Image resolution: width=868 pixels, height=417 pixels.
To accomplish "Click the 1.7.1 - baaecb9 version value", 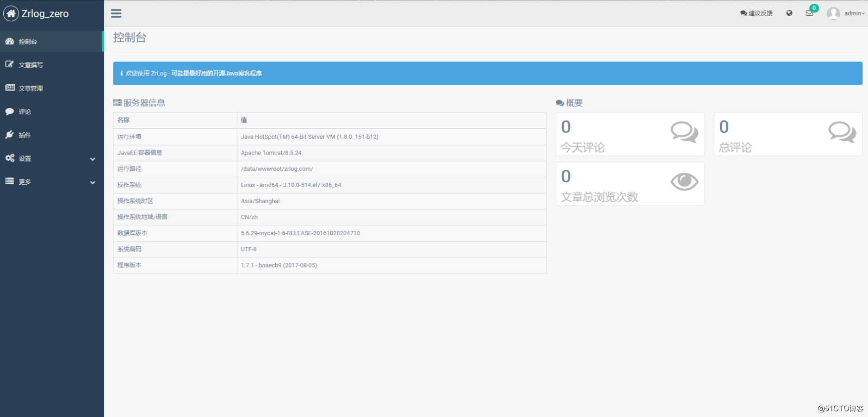I will (279, 265).
